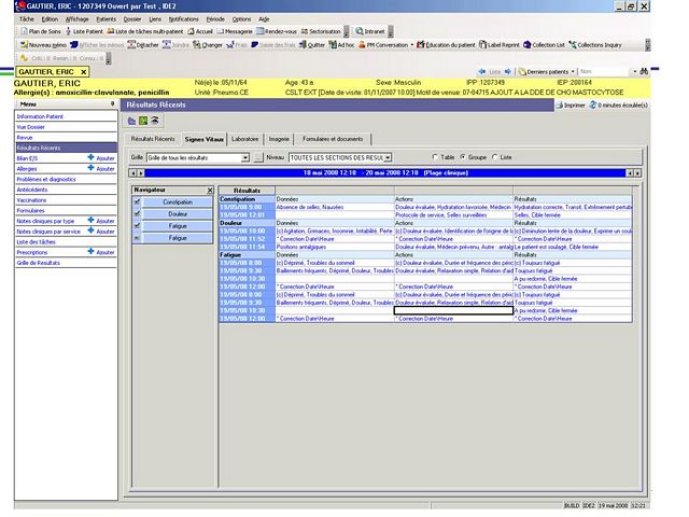Screen dimensions: 689x517
Task: Close the Navigateur panel
Action: 210,190
